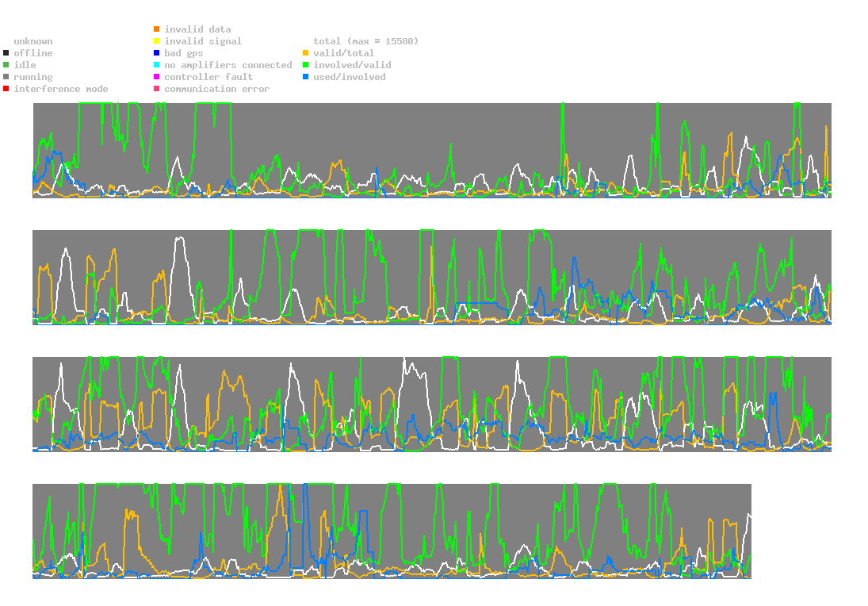Viewport: 868px width, 606px height.
Task: Click the blue used/involved line swatch
Action: tap(306, 77)
